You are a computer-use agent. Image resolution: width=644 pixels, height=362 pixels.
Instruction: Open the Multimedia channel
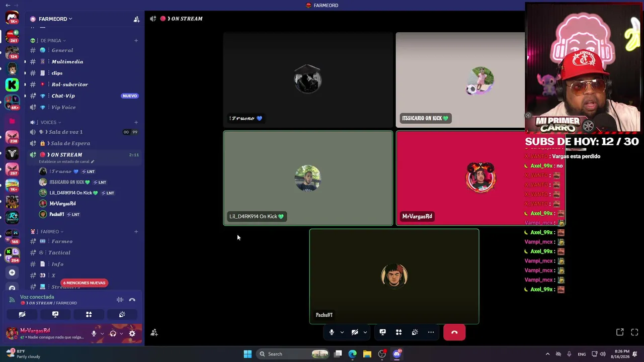pos(85,62)
